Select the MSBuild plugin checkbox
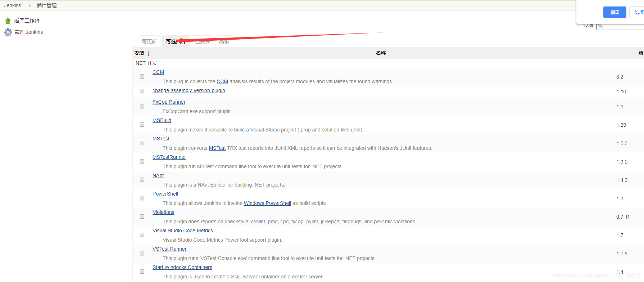644x282 pixels. 142,125
